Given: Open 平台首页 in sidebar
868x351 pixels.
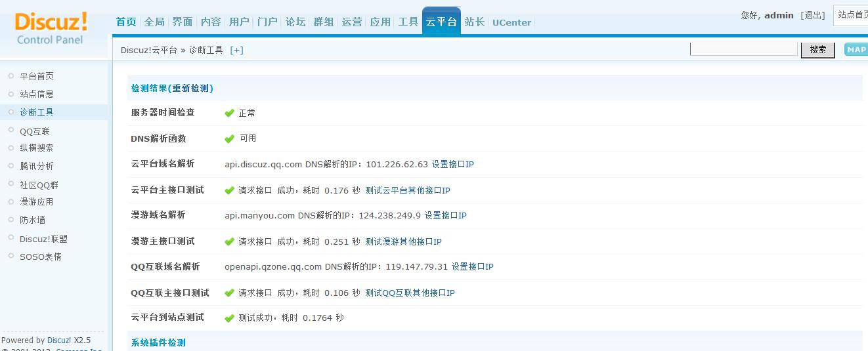Looking at the screenshot, I should (37, 76).
